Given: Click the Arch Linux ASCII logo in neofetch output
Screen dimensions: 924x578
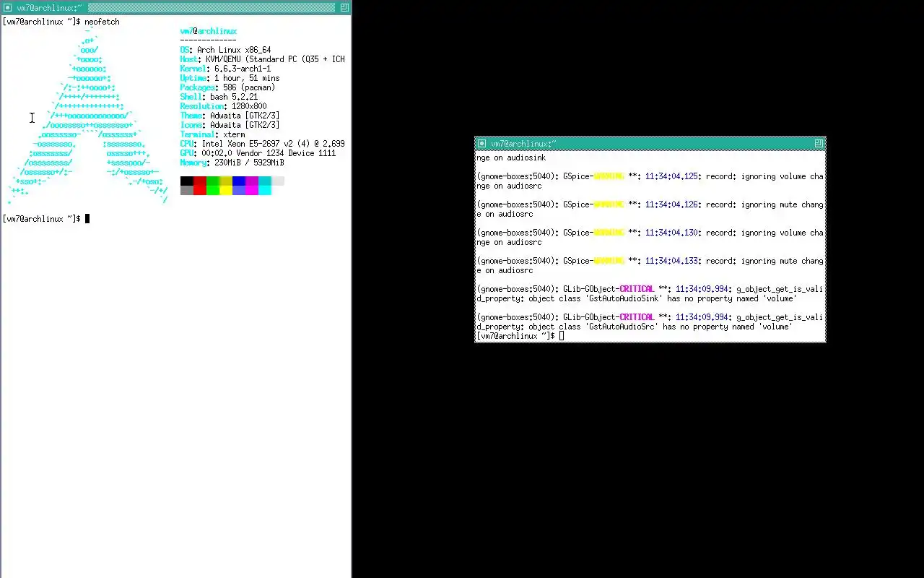Looking at the screenshot, I should [x=87, y=116].
